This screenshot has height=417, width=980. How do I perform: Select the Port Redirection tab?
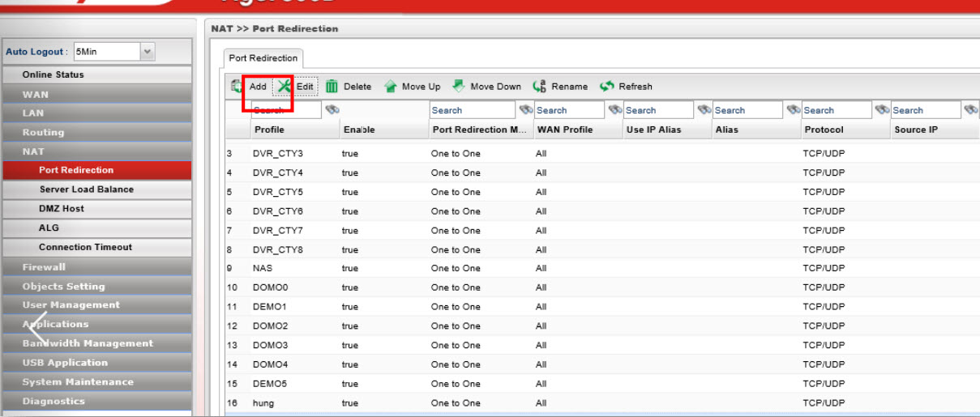pyautogui.click(x=263, y=58)
